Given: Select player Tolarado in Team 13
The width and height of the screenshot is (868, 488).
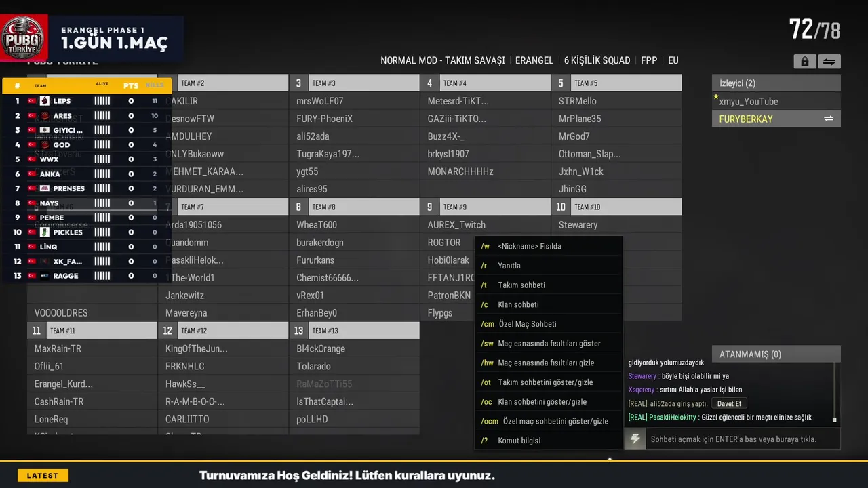Looking at the screenshot, I should coord(354,366).
